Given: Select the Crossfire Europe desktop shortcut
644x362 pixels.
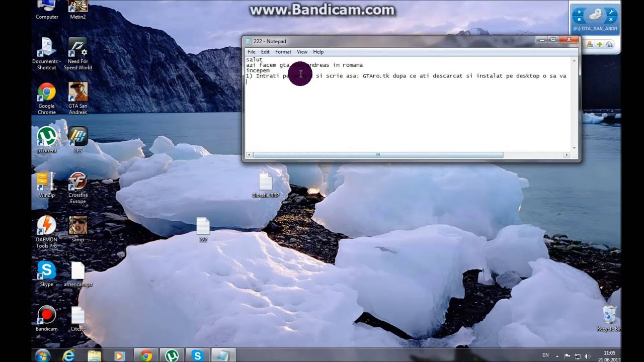Looking at the screenshot, I should coord(78,188).
